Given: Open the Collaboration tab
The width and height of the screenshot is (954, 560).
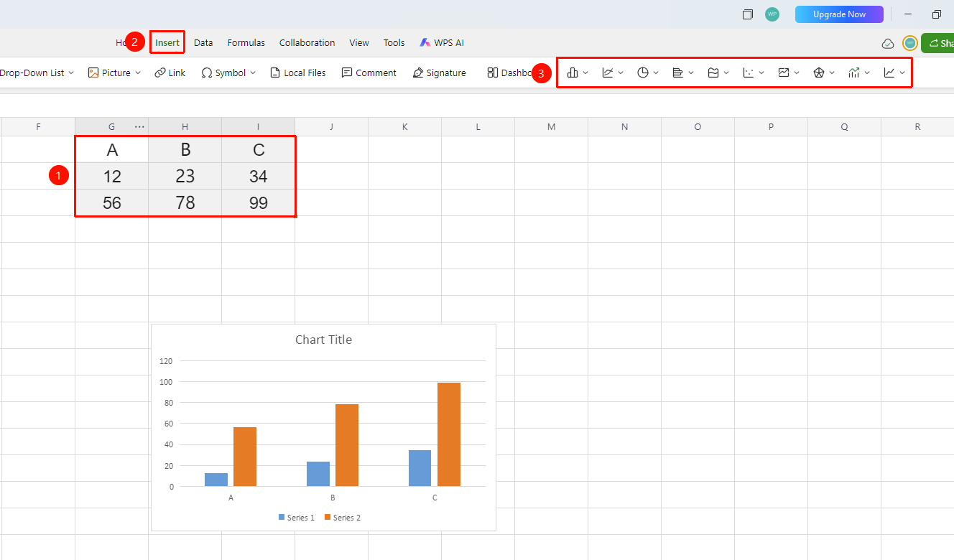Looking at the screenshot, I should (307, 43).
